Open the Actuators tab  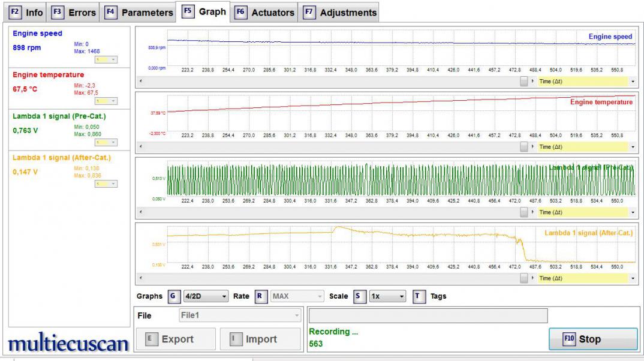(x=264, y=12)
